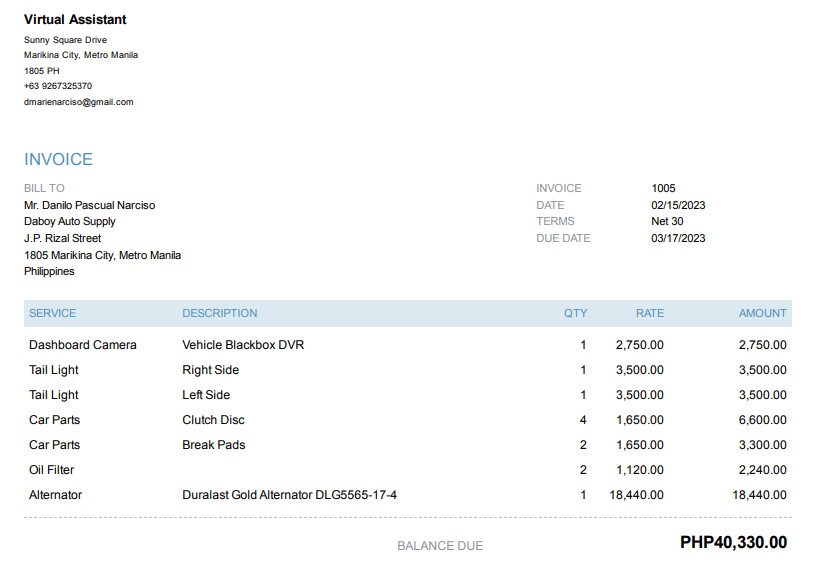Viewport: 815px width, 570px height.
Task: Click the due date 03/17/2023
Action: click(x=678, y=238)
